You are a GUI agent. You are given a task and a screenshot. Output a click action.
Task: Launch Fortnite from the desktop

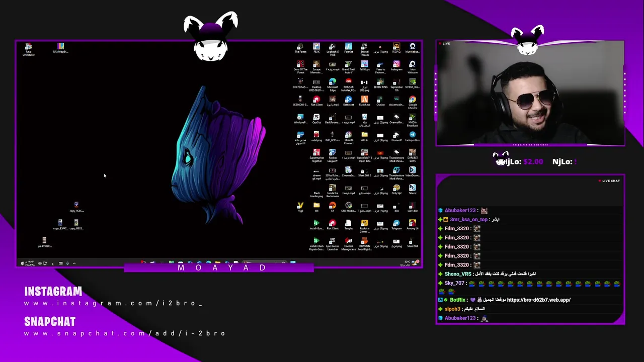tap(348, 49)
